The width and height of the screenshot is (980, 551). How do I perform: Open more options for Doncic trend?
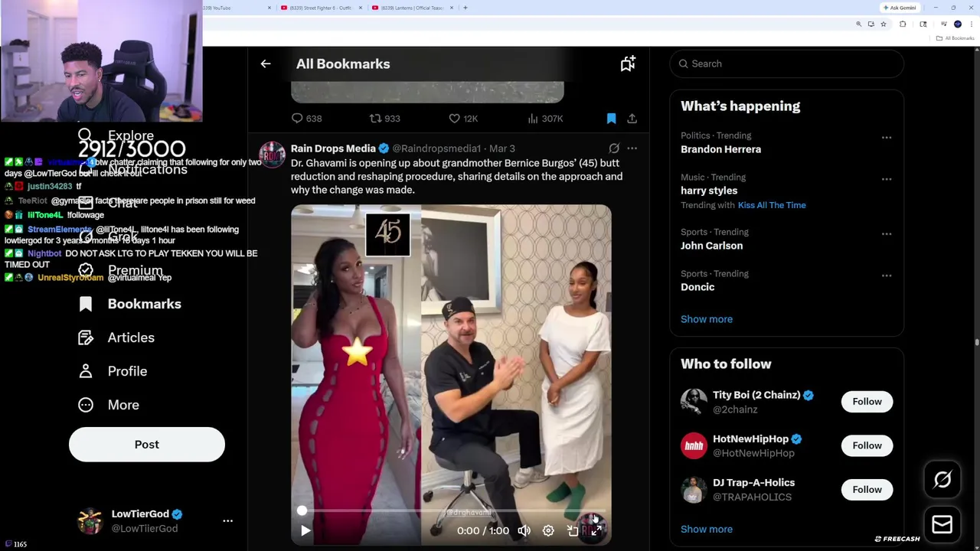pyautogui.click(x=887, y=275)
